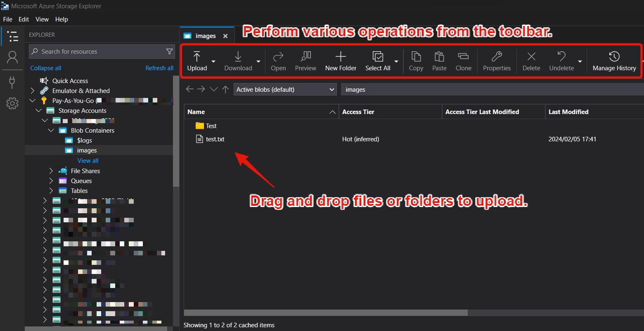Click Manage History in the toolbar
The width and height of the screenshot is (644, 331).
[x=614, y=61]
